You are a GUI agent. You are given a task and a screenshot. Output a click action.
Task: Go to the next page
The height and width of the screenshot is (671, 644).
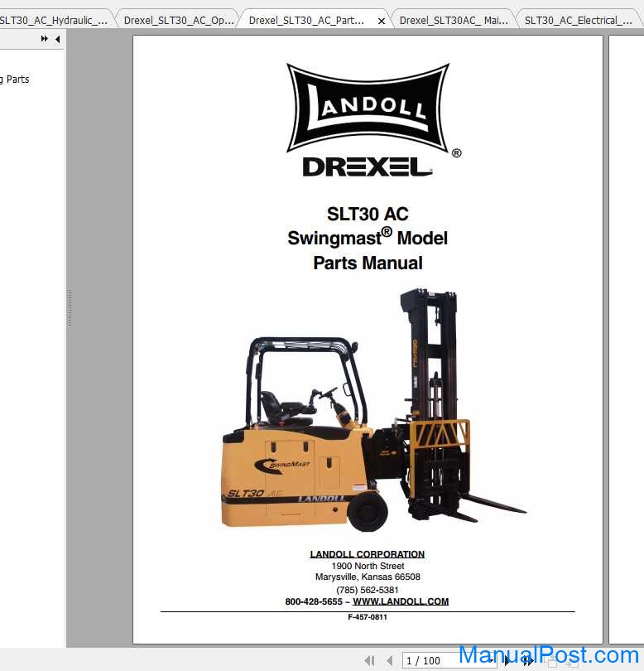tap(507, 661)
